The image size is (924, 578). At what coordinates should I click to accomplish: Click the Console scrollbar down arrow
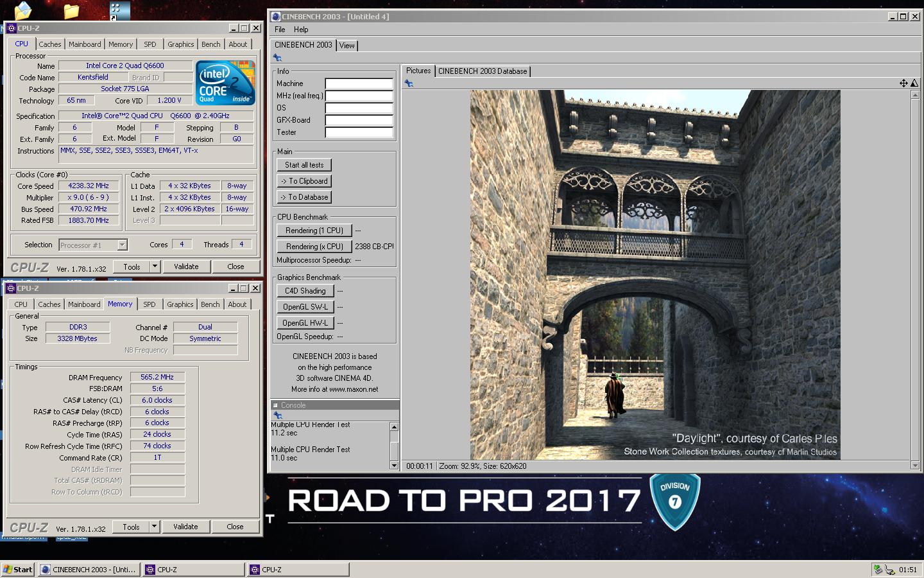point(394,466)
